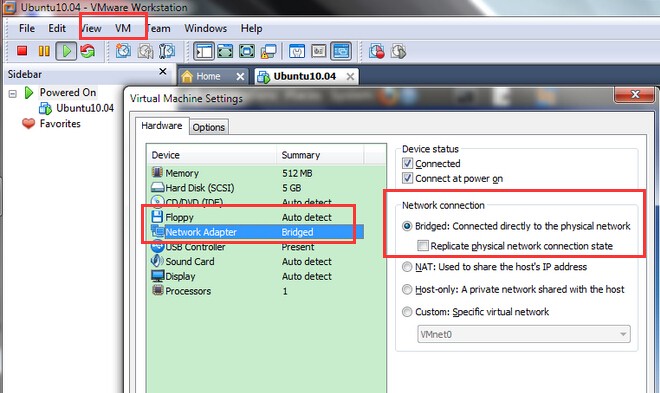Image resolution: width=660 pixels, height=393 pixels.
Task: Click the Device column header
Action: (211, 155)
